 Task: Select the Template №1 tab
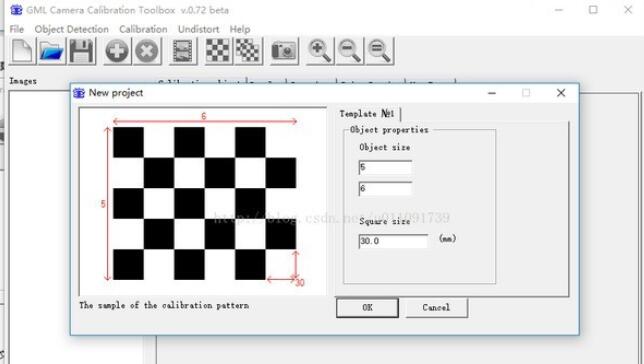tap(367, 113)
